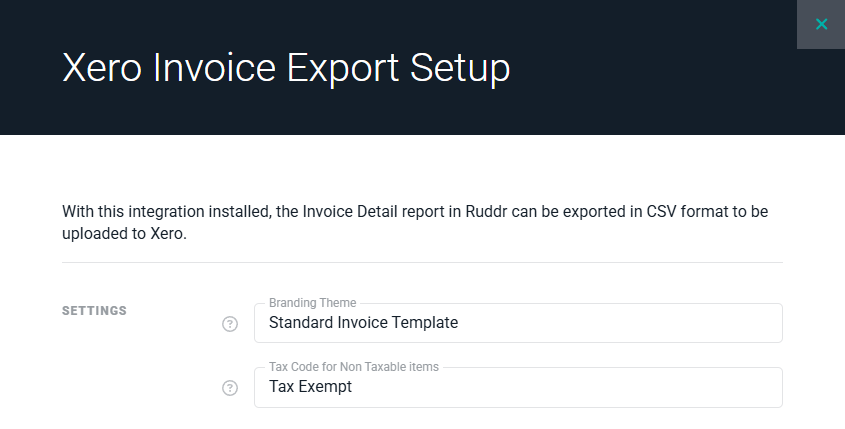Click the SETTINGS section label
The height and width of the screenshot is (429, 845).
tap(94, 311)
